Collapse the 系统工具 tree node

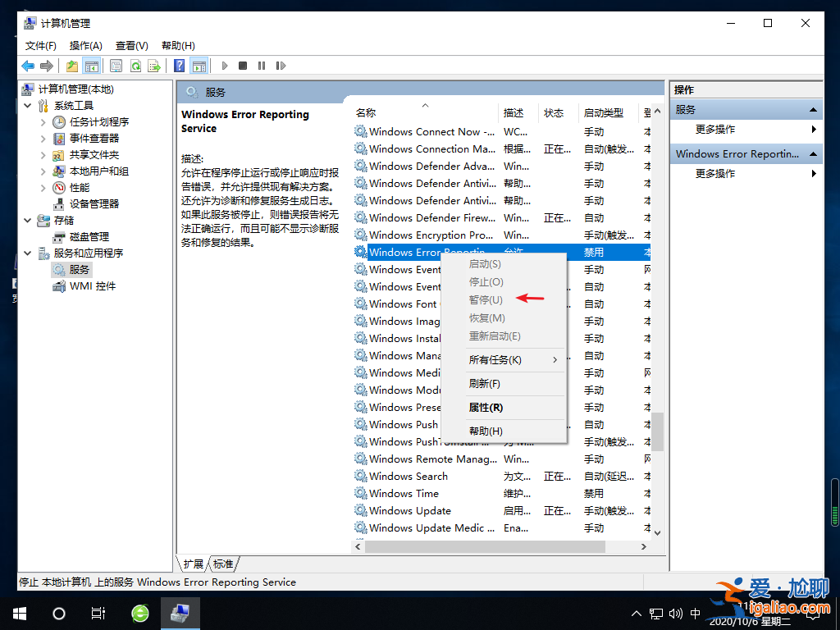pos(28,105)
